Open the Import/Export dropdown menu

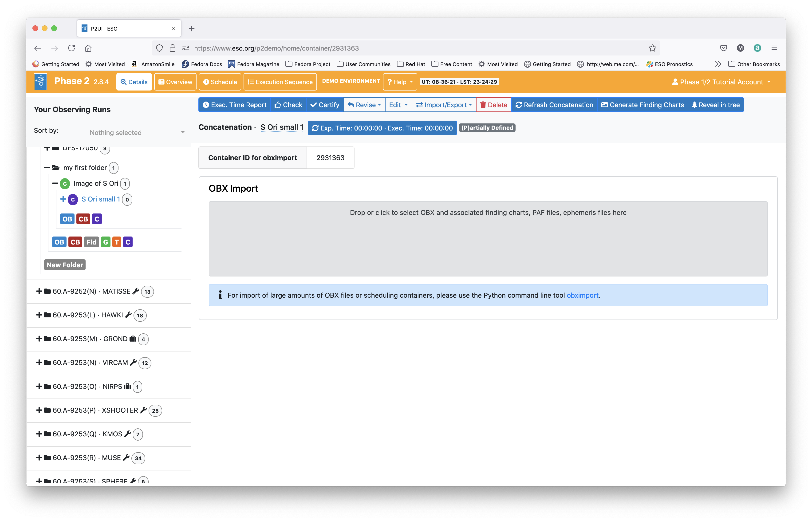[x=444, y=105]
